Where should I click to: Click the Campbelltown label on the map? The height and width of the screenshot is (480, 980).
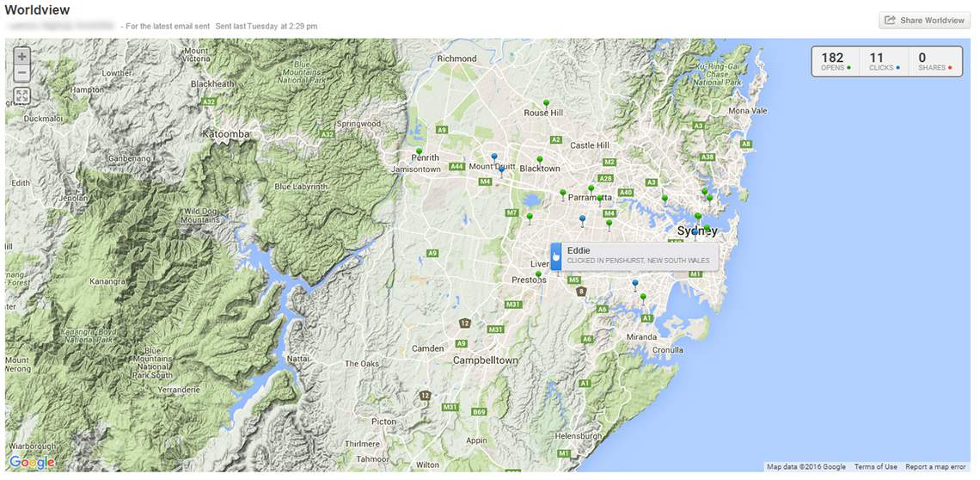pos(486,360)
